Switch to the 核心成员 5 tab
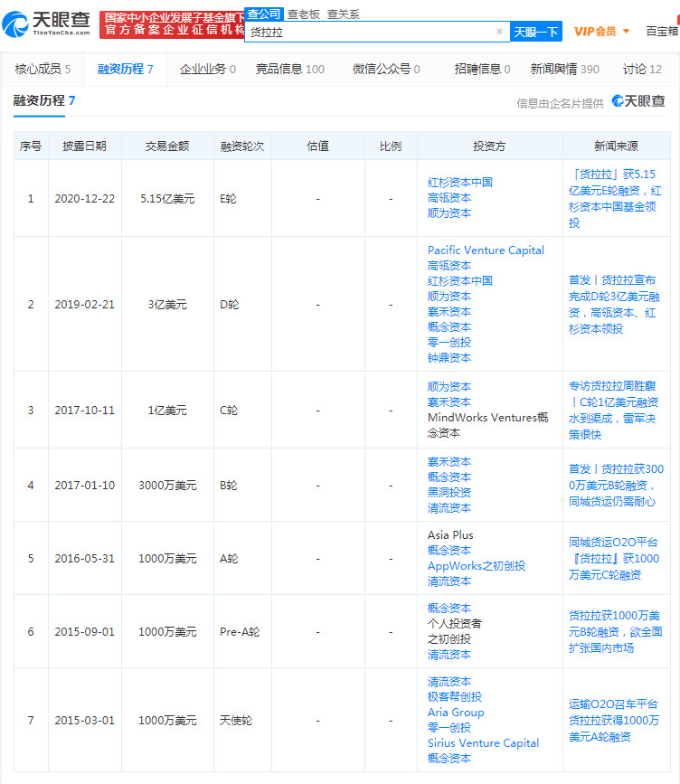Viewport: 680px width, 784px height. click(x=43, y=69)
